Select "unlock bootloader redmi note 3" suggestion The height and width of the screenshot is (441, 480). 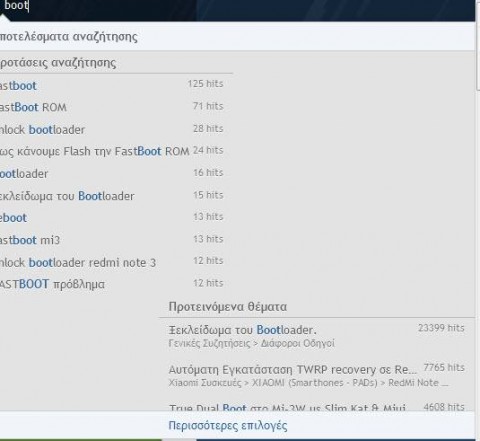112,262
